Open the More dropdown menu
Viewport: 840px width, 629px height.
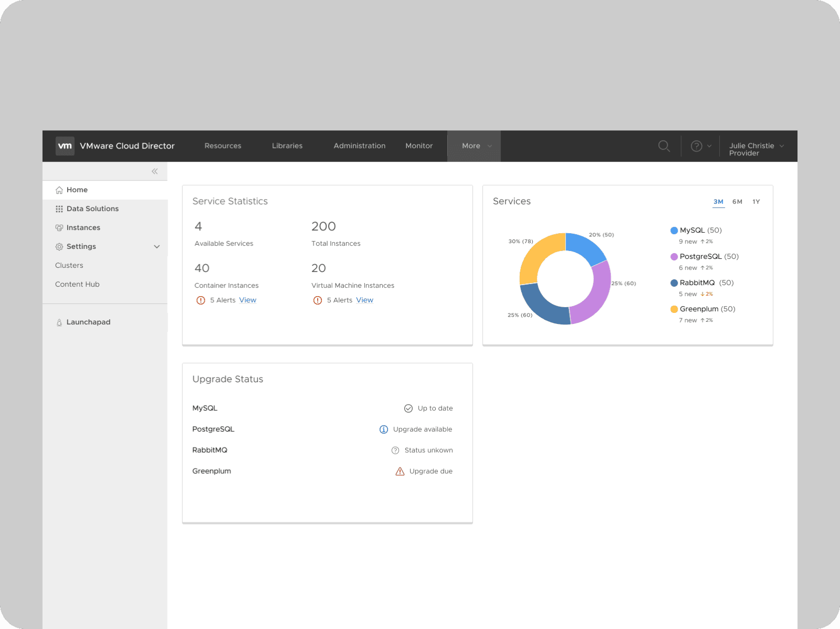pos(474,146)
